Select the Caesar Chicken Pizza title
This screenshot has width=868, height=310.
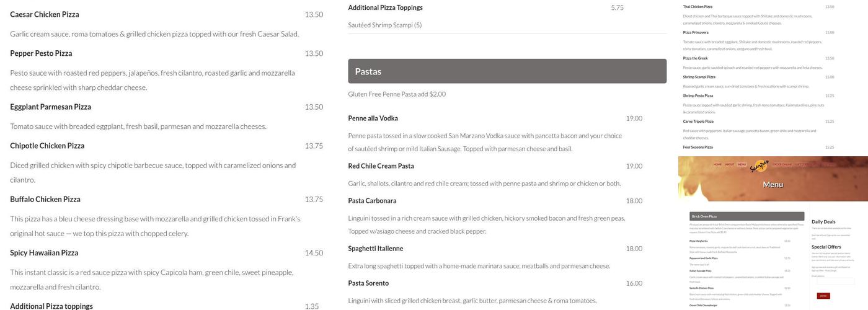(x=45, y=14)
